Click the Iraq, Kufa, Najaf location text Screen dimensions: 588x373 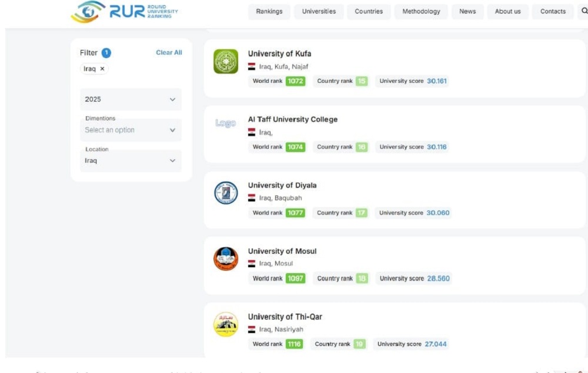coord(283,66)
